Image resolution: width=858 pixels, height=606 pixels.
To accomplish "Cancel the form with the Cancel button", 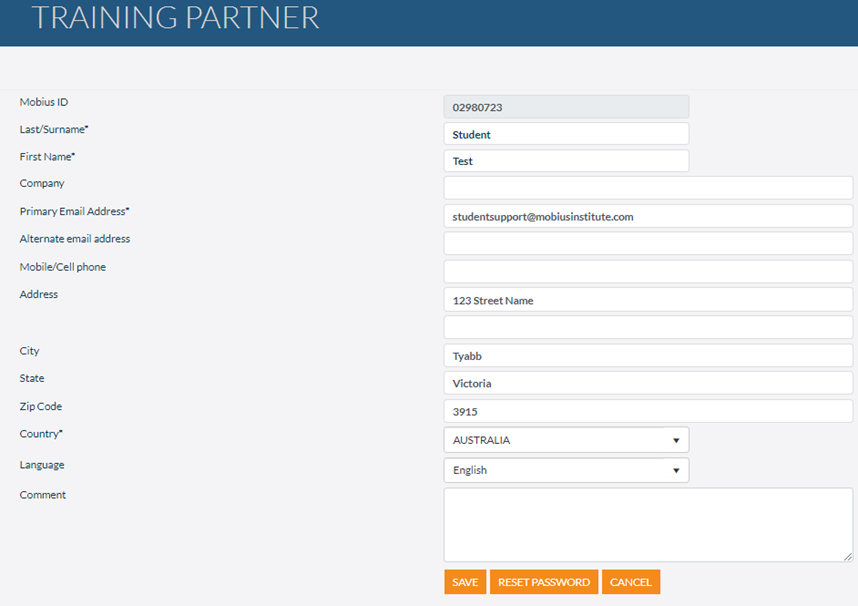I will (x=630, y=582).
